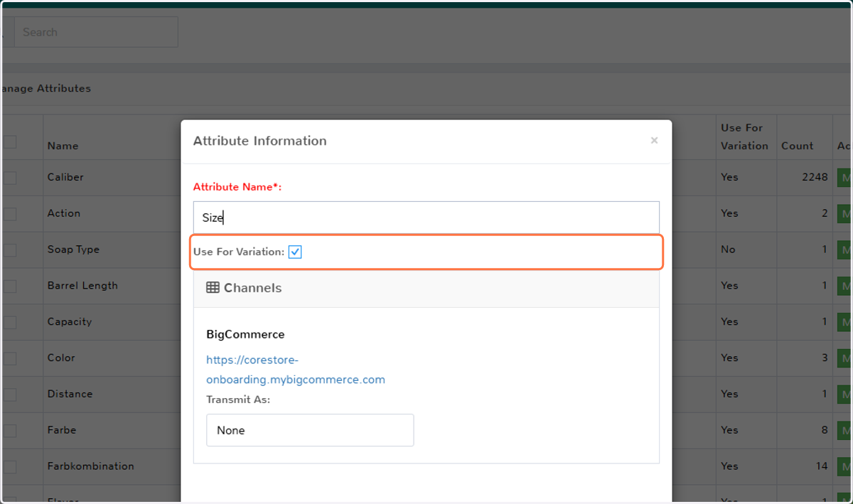The width and height of the screenshot is (853, 504).
Task: Select the Action row checkbox
Action: coord(9,214)
